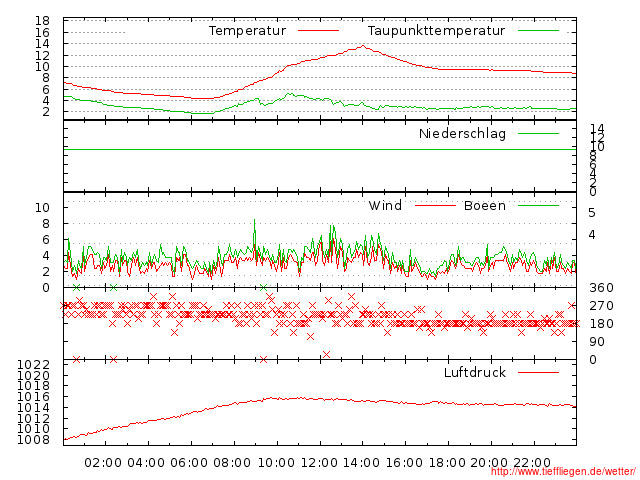
Task: Click the Temperatur legend label
Action: click(x=247, y=31)
